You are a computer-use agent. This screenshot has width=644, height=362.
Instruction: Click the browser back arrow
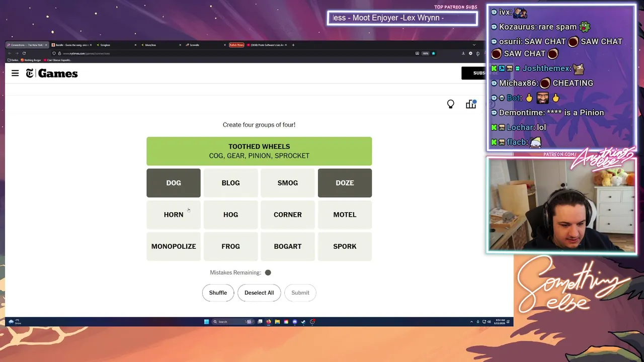10,53
